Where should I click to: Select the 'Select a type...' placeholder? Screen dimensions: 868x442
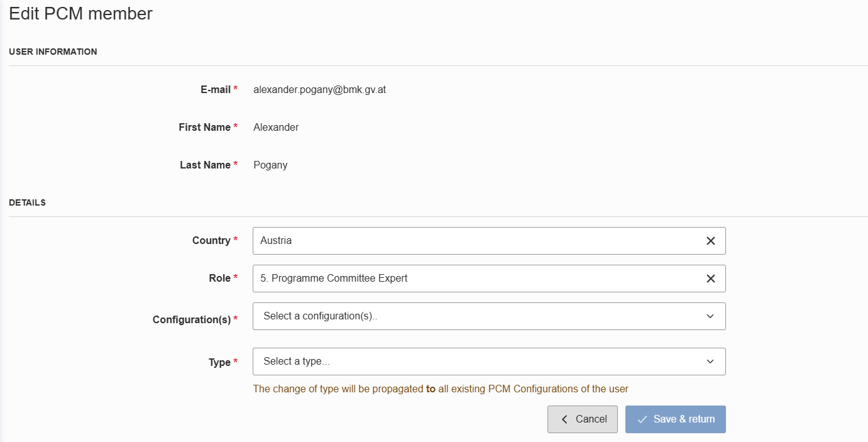(297, 362)
